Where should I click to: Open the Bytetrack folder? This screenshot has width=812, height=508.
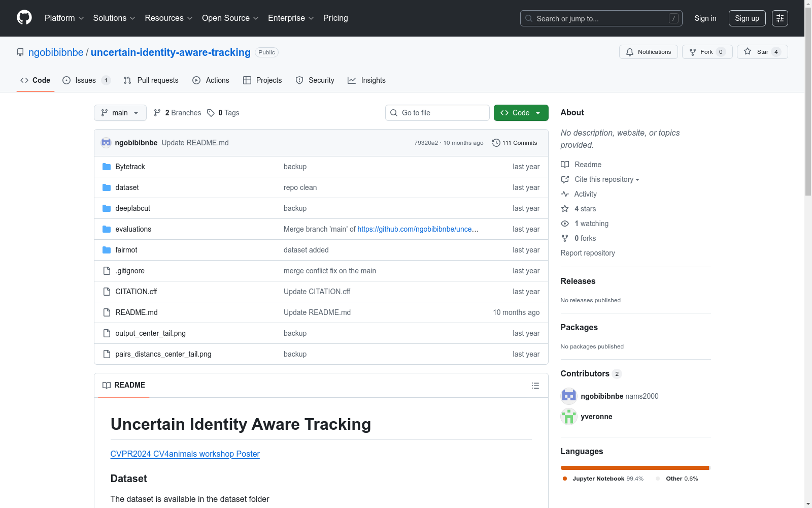tap(130, 167)
